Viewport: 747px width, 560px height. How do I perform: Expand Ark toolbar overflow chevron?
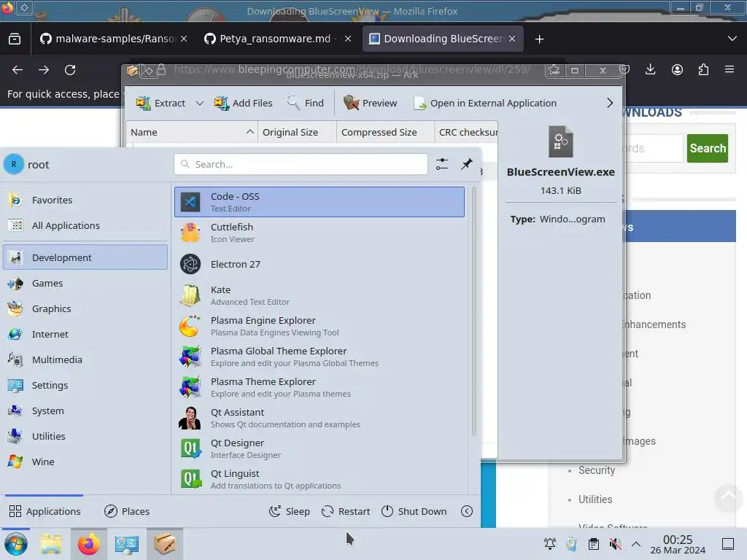[x=610, y=104]
